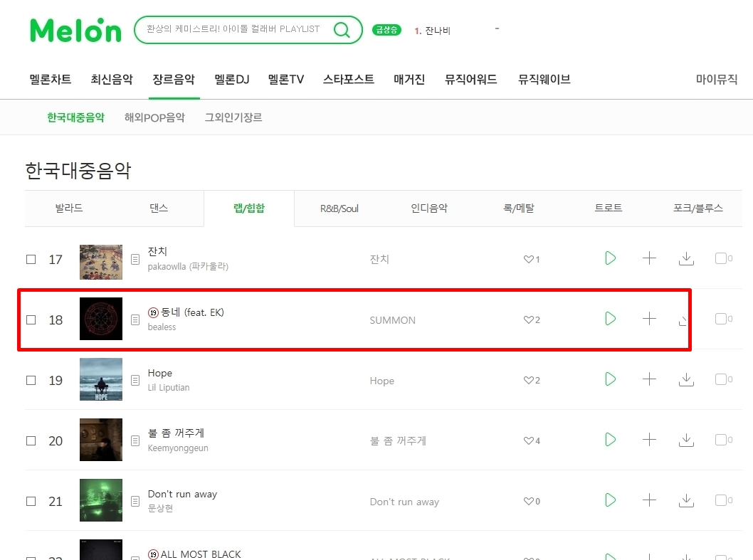Download the song 잔치 by pakaowlla
The width and height of the screenshot is (753, 560).
[686, 258]
